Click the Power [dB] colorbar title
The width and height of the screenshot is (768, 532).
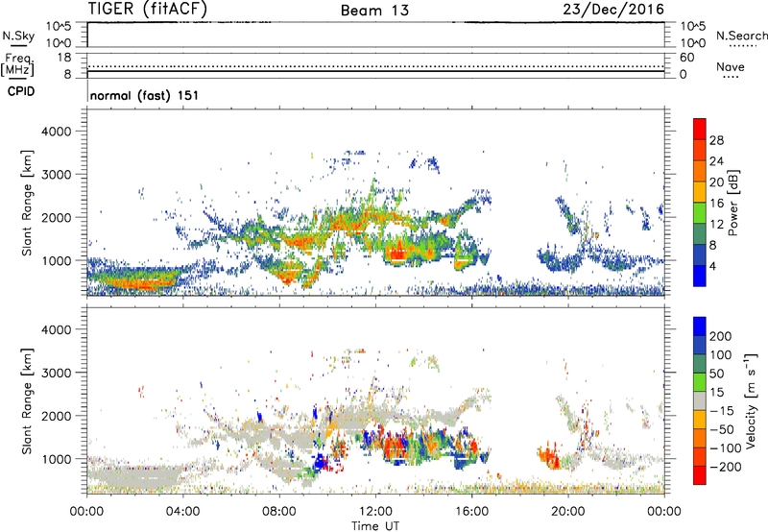coord(733,203)
